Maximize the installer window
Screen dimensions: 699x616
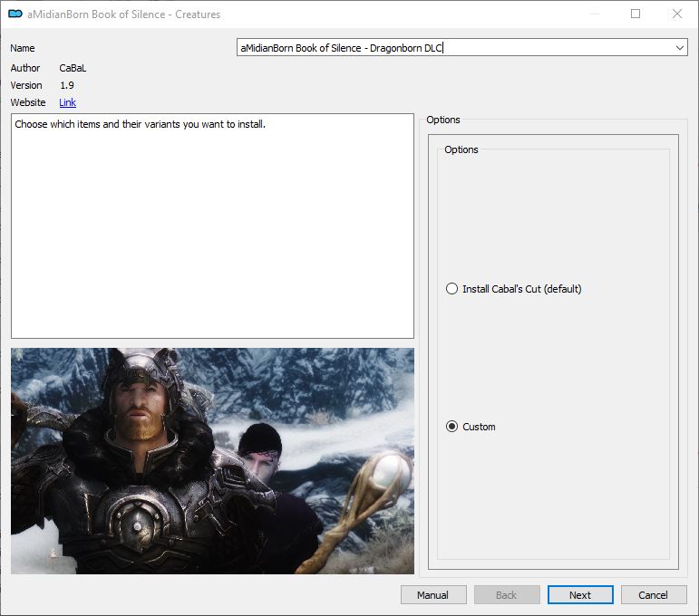(636, 14)
